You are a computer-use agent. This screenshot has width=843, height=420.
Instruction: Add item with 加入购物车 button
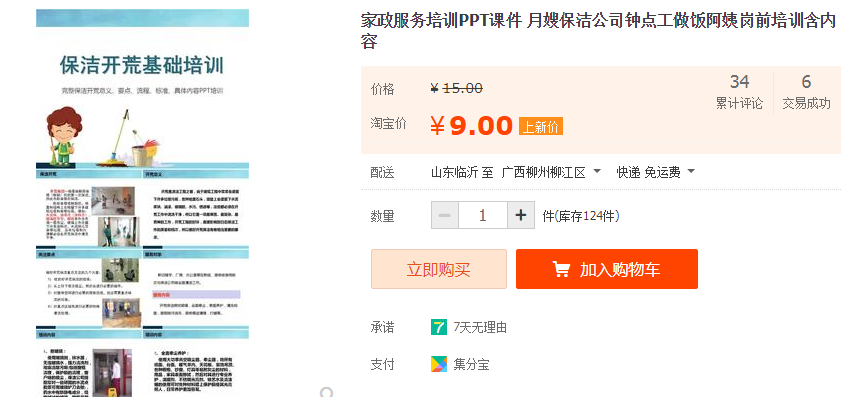[607, 269]
